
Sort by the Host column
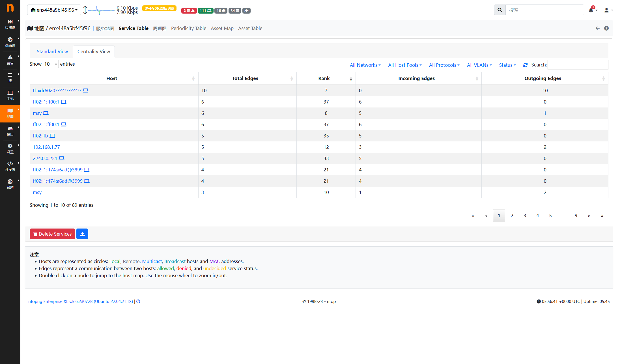pyautogui.click(x=114, y=78)
